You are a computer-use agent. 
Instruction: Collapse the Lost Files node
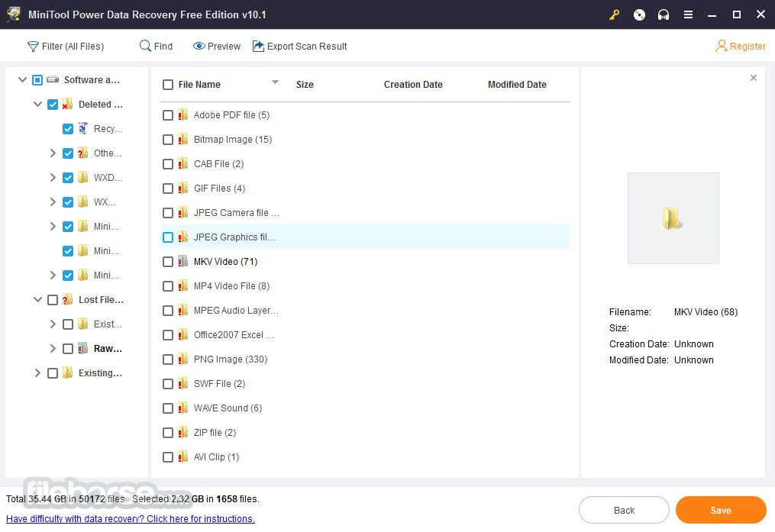[37, 299]
